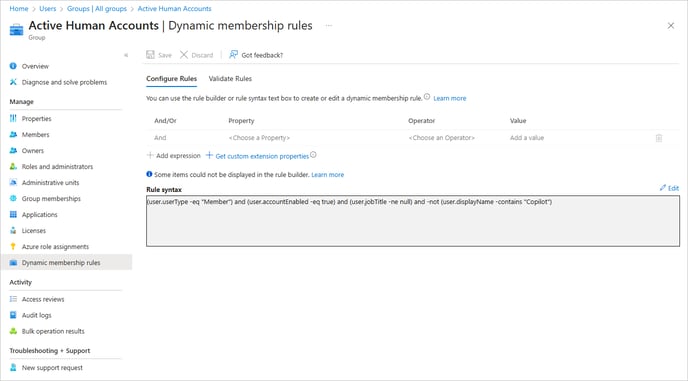Click the Save disk icon
Image resolution: width=688 pixels, height=381 pixels.
pos(150,54)
